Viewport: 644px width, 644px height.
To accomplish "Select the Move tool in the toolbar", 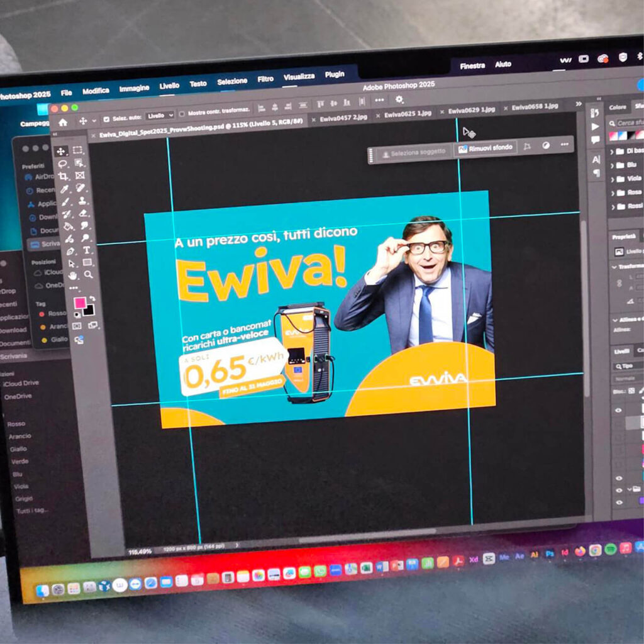I will pos(61,151).
